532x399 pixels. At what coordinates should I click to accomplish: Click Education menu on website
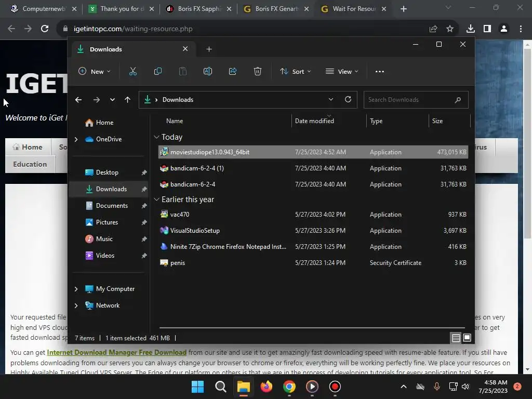(x=30, y=164)
